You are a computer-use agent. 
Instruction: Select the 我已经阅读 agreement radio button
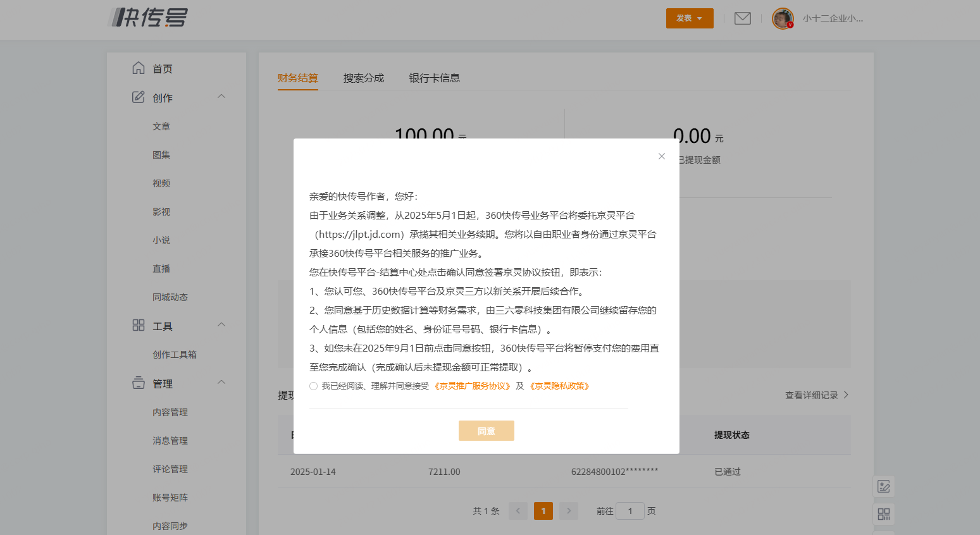[x=313, y=386]
